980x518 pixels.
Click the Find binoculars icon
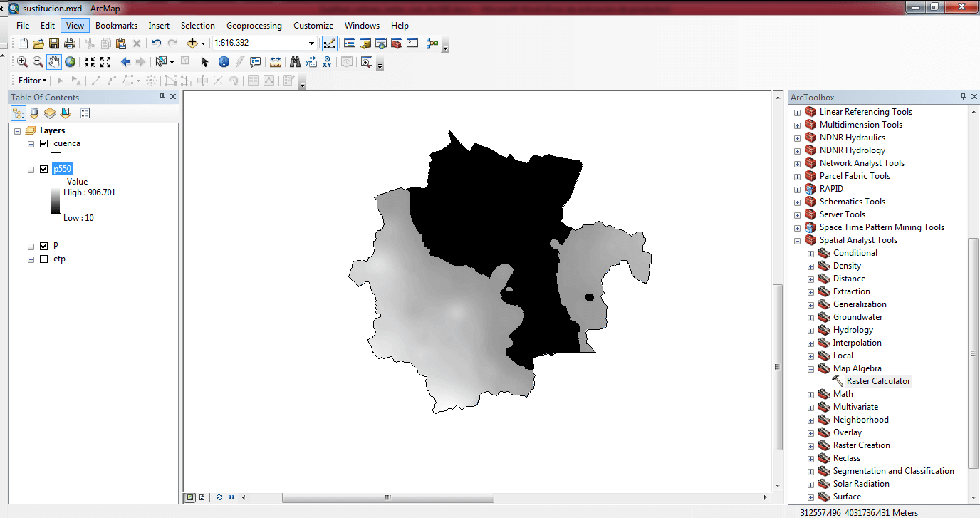295,62
